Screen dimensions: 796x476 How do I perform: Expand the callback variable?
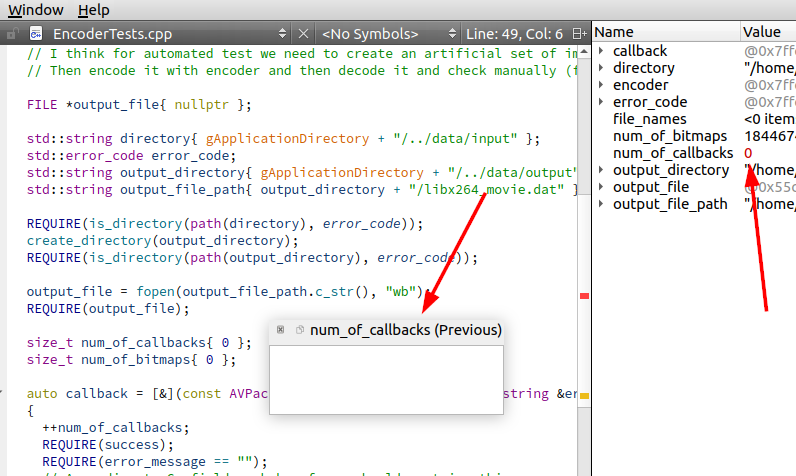tap(601, 51)
